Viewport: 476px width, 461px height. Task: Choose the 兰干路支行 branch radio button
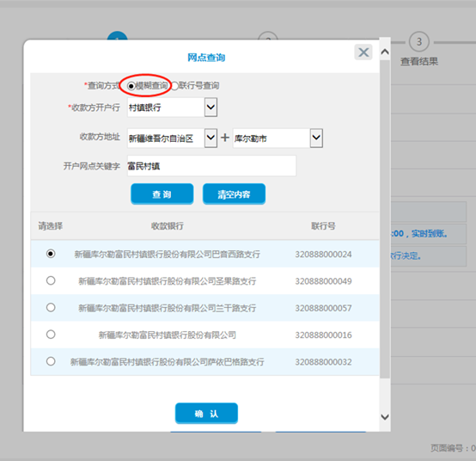[x=51, y=308]
